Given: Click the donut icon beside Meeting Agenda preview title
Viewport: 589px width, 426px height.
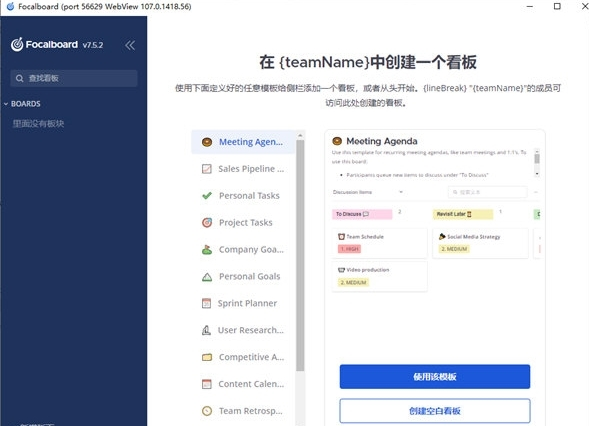Looking at the screenshot, I should point(337,141).
